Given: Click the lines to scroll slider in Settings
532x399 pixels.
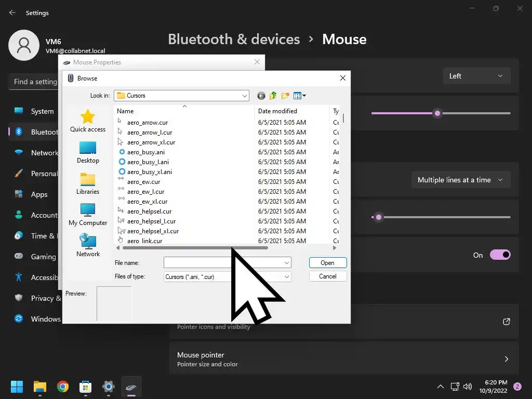Looking at the screenshot, I should 441,217.
